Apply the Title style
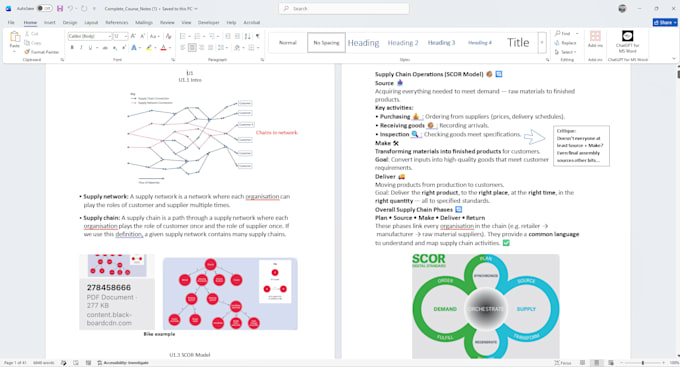This screenshot has height=367, width=680. (x=518, y=43)
